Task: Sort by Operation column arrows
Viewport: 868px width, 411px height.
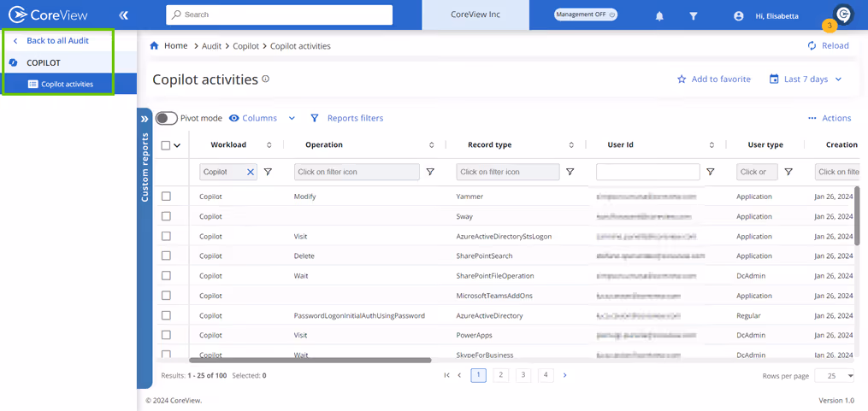Action: pos(431,145)
